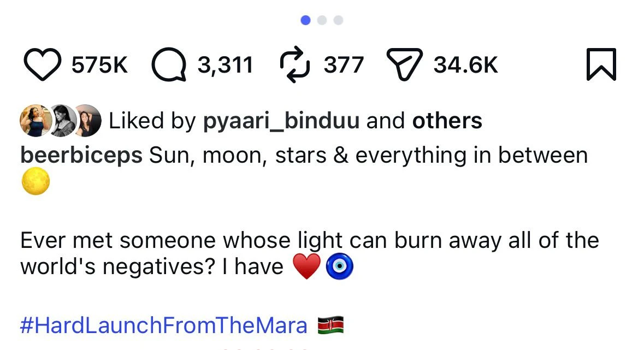Open pyaari_binduu profile link
The width and height of the screenshot is (644, 350).
281,121
